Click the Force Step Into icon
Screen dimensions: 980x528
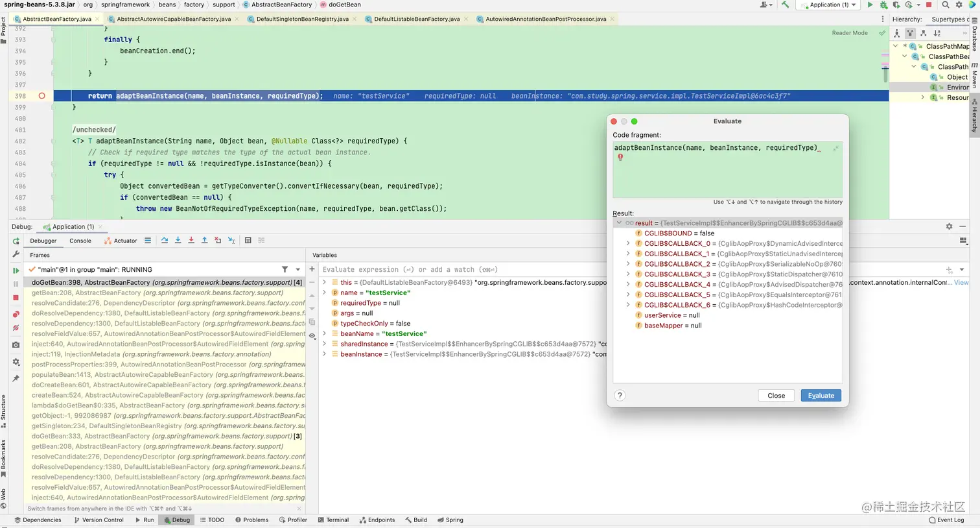tap(191, 241)
